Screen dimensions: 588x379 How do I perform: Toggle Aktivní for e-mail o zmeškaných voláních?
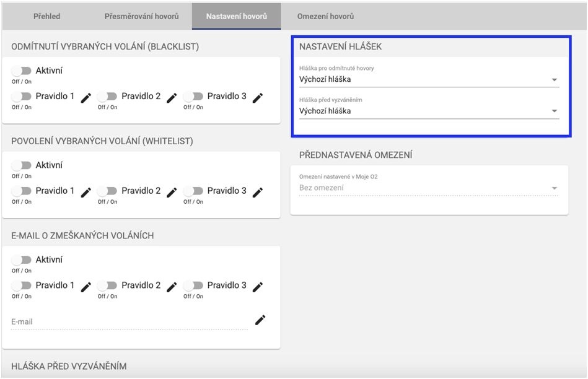(22, 260)
